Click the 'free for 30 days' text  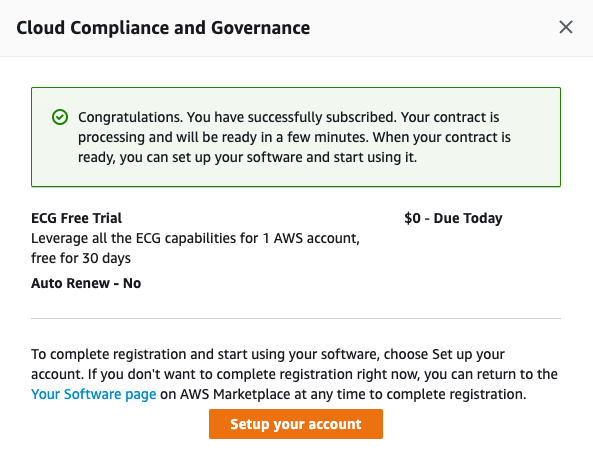pyautogui.click(x=81, y=258)
